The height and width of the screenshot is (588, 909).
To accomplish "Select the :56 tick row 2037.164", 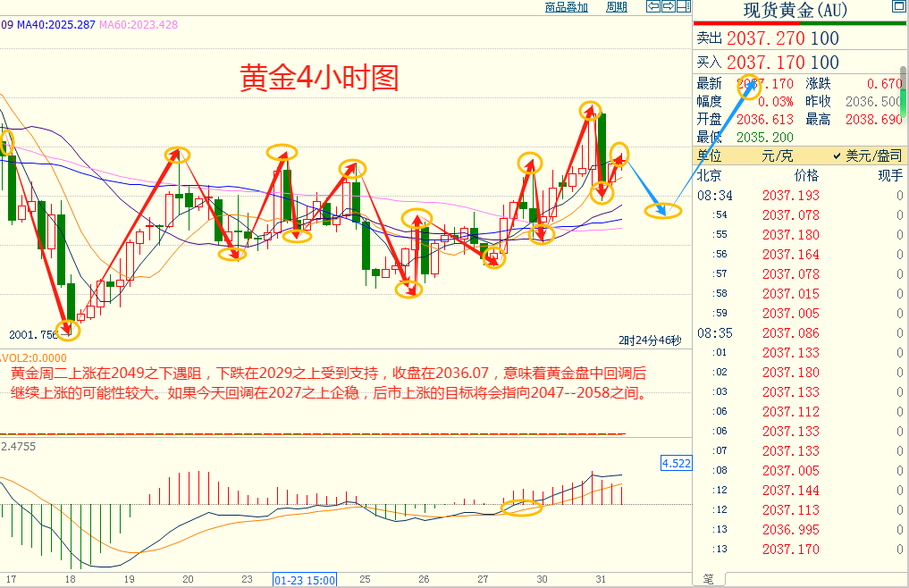I will 799,255.
